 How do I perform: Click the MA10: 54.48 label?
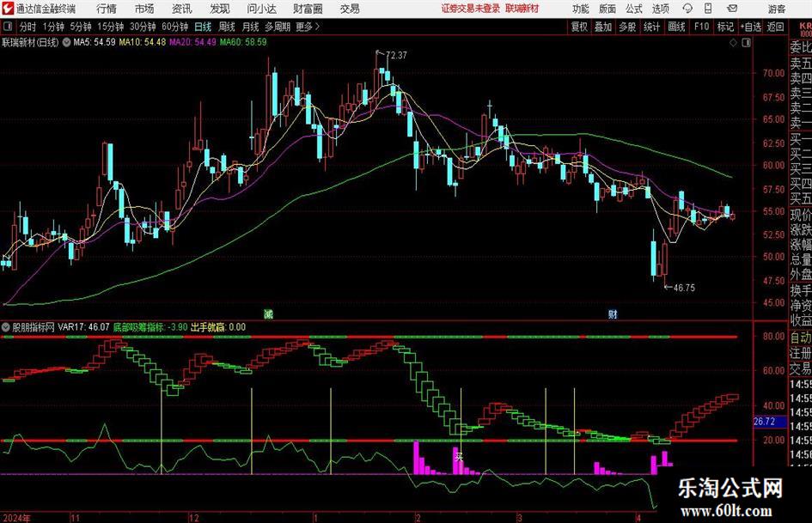point(143,42)
